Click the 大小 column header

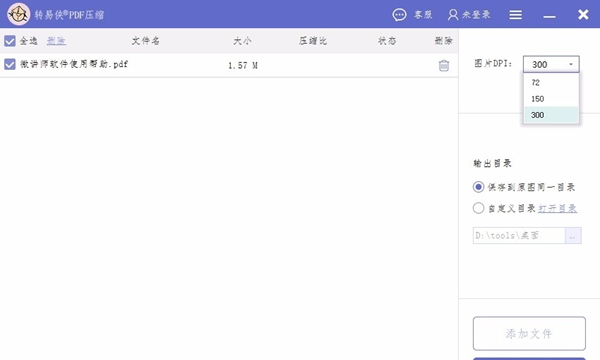(x=242, y=41)
